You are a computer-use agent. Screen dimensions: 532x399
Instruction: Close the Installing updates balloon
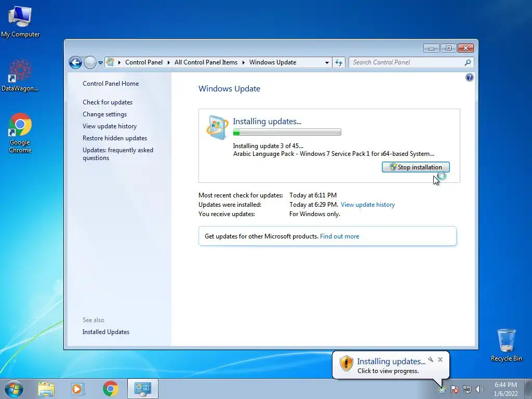coord(440,360)
